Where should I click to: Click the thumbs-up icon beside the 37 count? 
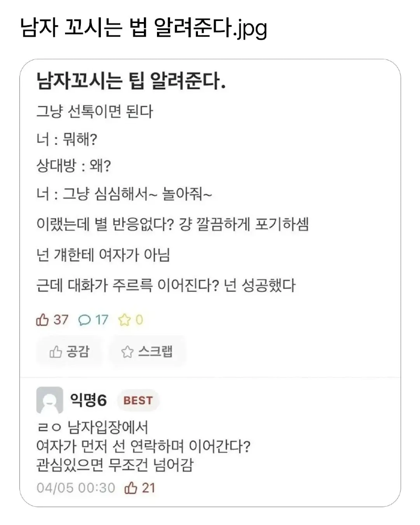pos(42,319)
